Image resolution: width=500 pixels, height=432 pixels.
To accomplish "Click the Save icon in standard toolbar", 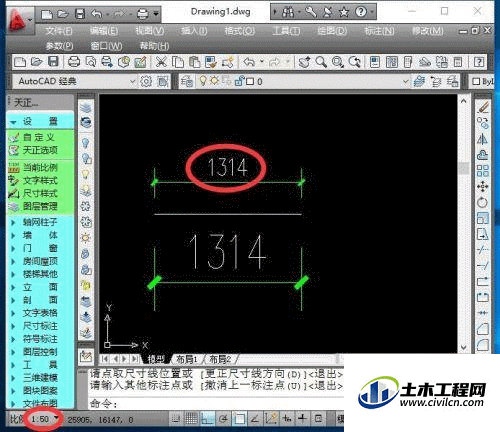I will tap(53, 62).
